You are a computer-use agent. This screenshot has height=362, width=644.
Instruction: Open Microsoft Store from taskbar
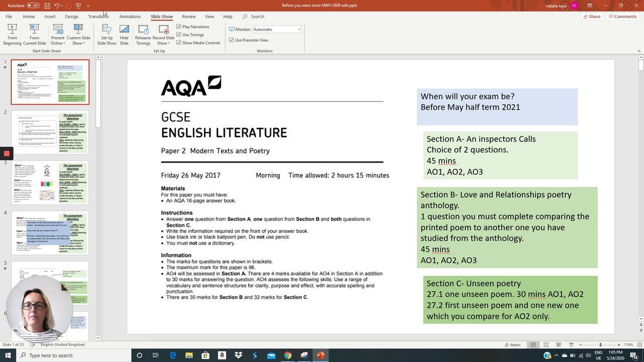pyautogui.click(x=205, y=355)
